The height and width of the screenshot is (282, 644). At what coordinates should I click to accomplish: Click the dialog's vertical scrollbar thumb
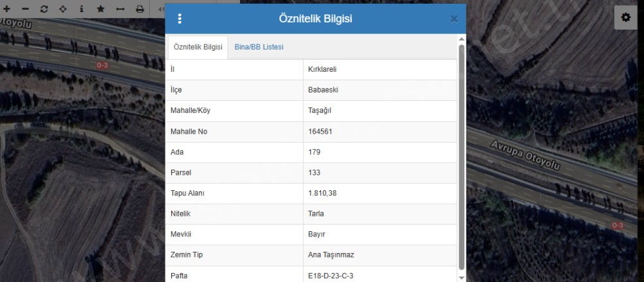[x=461, y=157]
